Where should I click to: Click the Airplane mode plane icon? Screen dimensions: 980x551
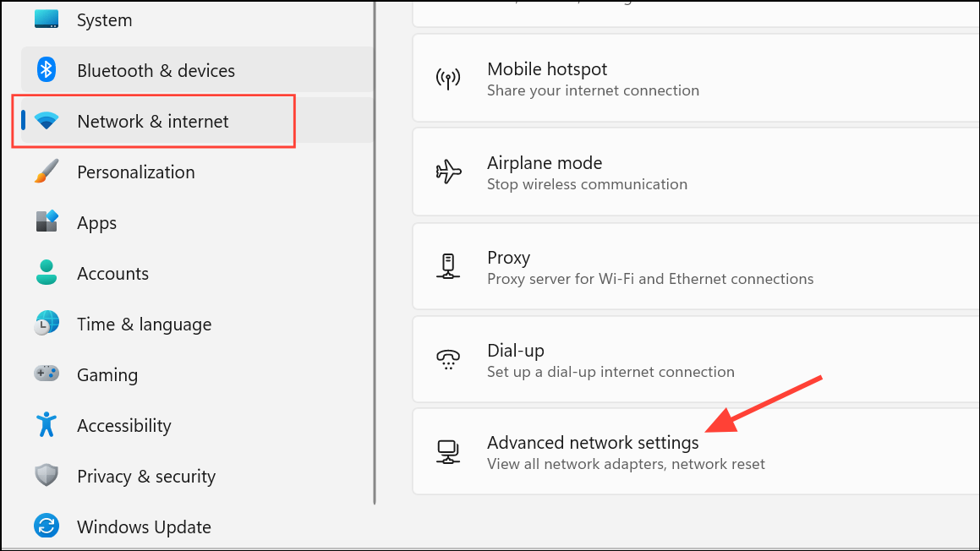click(x=448, y=172)
